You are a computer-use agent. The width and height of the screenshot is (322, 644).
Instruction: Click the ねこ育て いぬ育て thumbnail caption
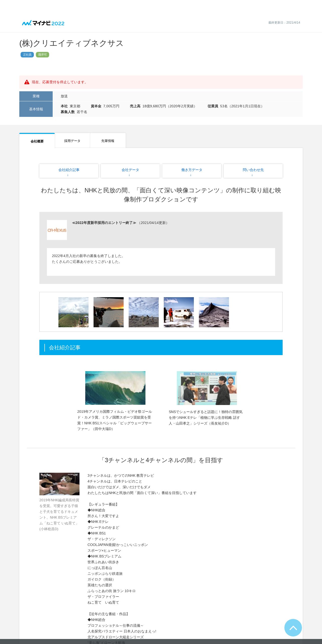pyautogui.click(x=59, y=514)
